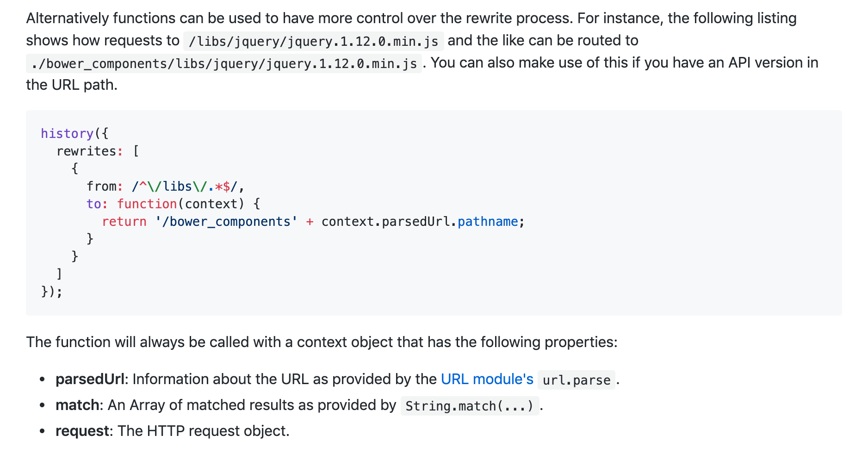868x460 pixels.
Task: Click "The HTTP request object." text
Action: click(203, 431)
